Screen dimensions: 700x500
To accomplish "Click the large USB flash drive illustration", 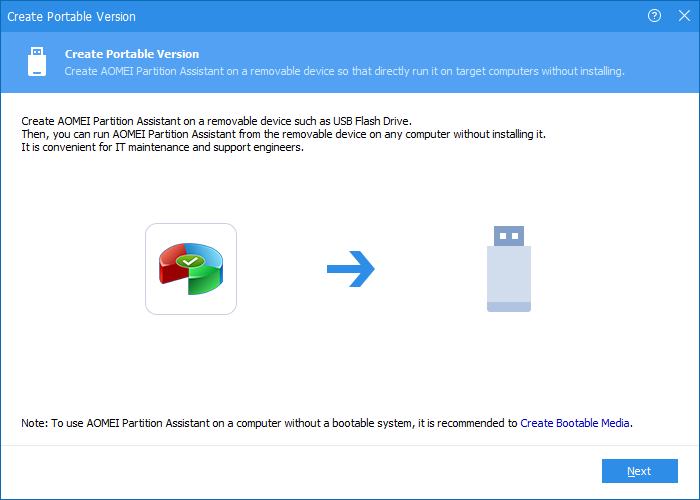I will (508, 269).
